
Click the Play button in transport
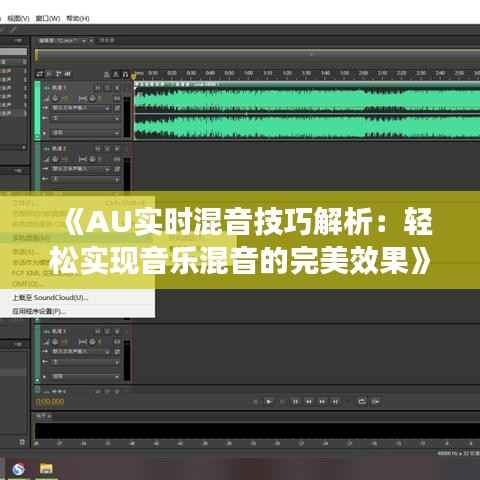pyautogui.click(x=269, y=402)
